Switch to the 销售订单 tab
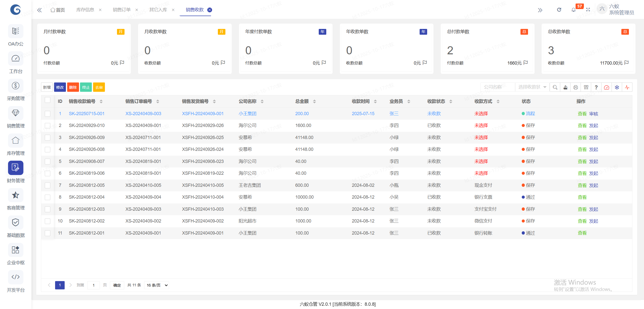The height and width of the screenshot is (309, 644). (122, 10)
